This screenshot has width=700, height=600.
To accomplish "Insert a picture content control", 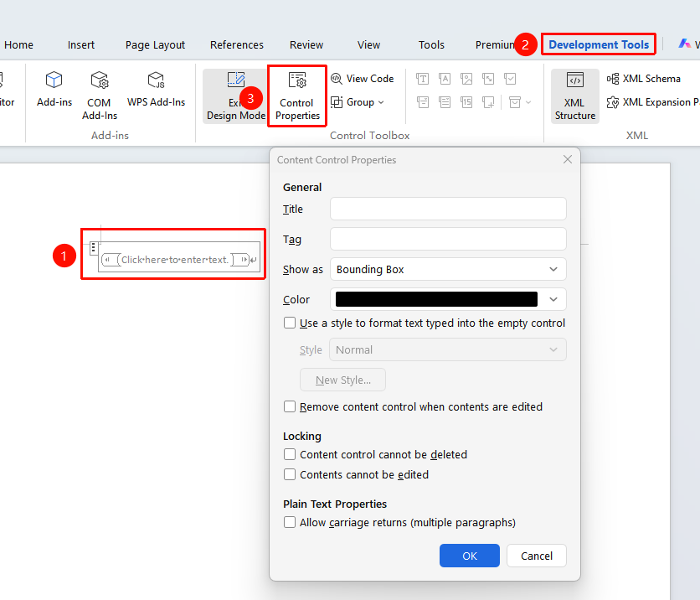I will click(x=466, y=79).
